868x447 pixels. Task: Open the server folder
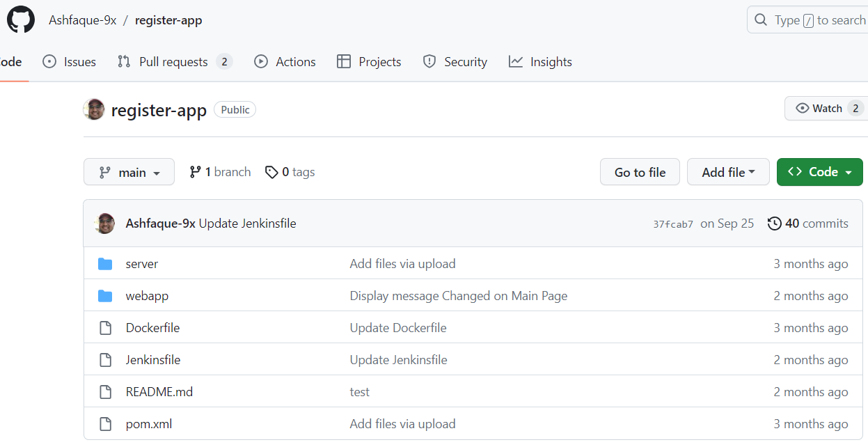(x=142, y=264)
